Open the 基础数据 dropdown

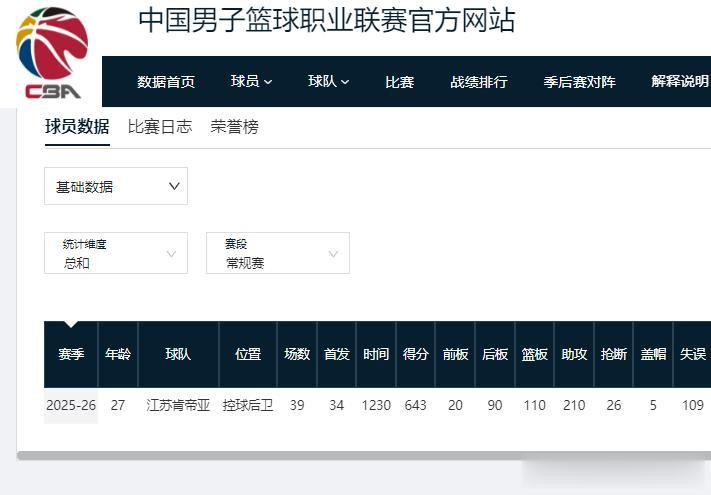(116, 186)
